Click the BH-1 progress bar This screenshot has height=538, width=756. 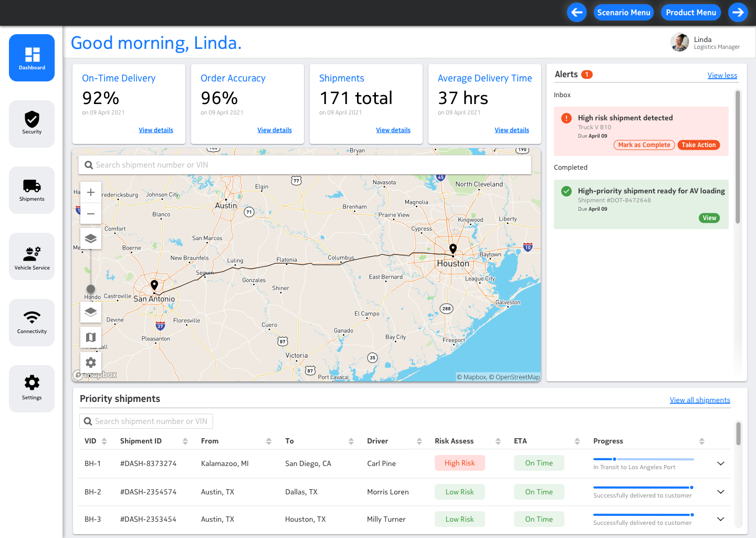644,459
